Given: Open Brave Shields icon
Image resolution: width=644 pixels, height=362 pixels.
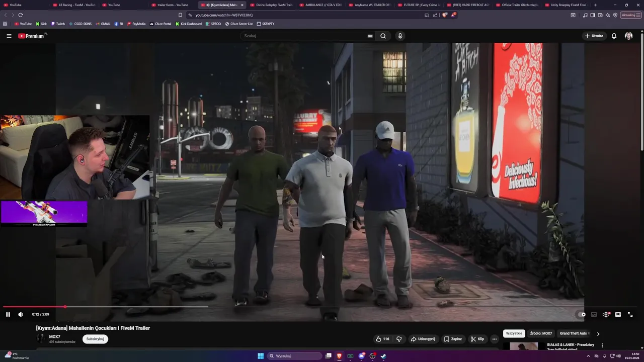Looking at the screenshot, I should click(x=444, y=15).
